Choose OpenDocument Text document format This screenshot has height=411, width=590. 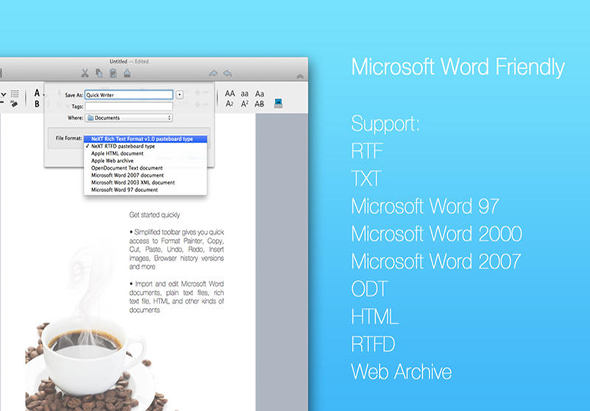click(145, 168)
